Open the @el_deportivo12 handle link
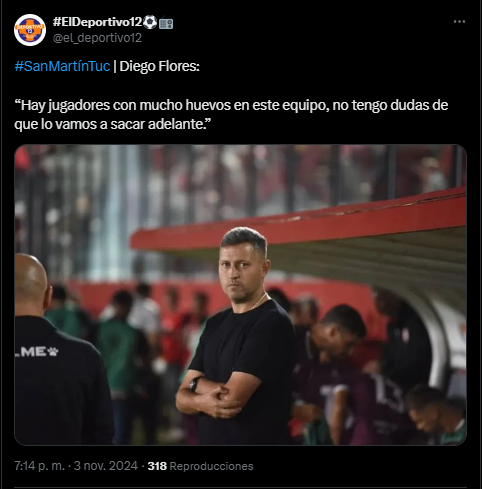Screen dimensions: 482x489 tap(97, 38)
